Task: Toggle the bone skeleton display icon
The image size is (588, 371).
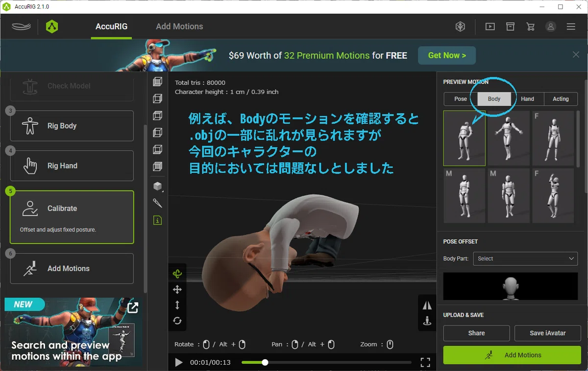Action: click(157, 203)
